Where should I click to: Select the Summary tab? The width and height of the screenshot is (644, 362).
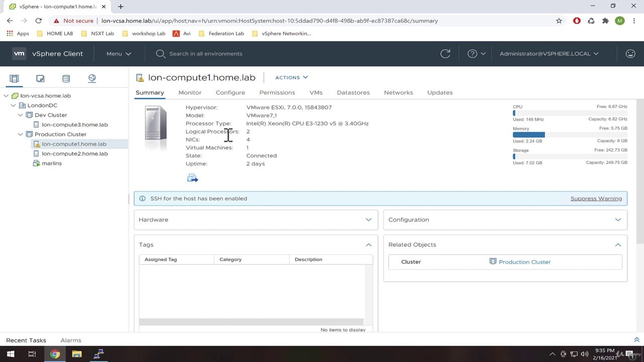click(149, 93)
